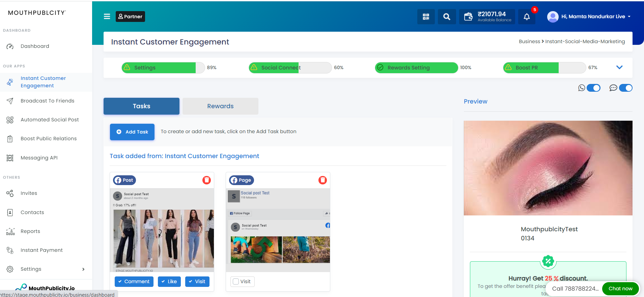644x297 pixels.
Task: Click the Instant Customer Engagement sidebar icon
Action: tap(10, 82)
